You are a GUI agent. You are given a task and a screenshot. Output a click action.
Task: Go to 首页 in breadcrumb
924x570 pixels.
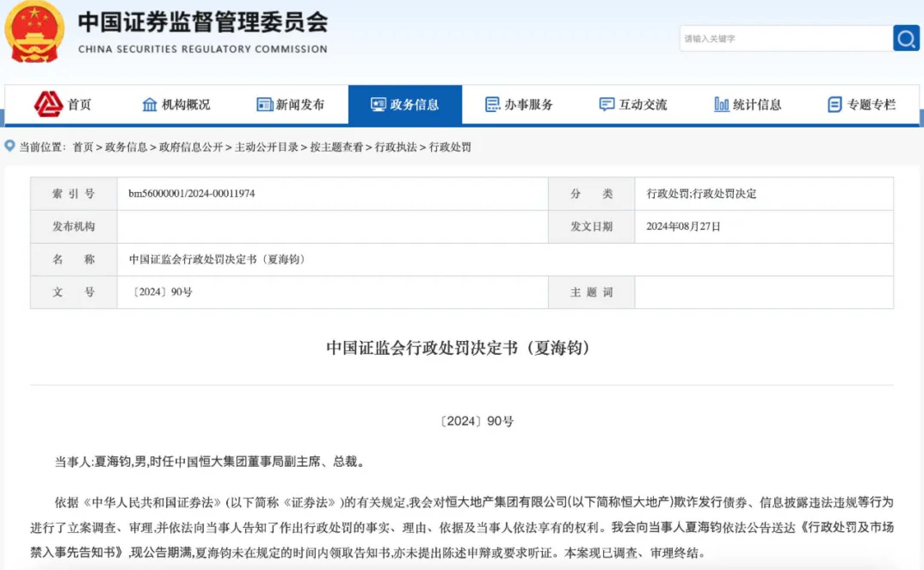pyautogui.click(x=83, y=147)
